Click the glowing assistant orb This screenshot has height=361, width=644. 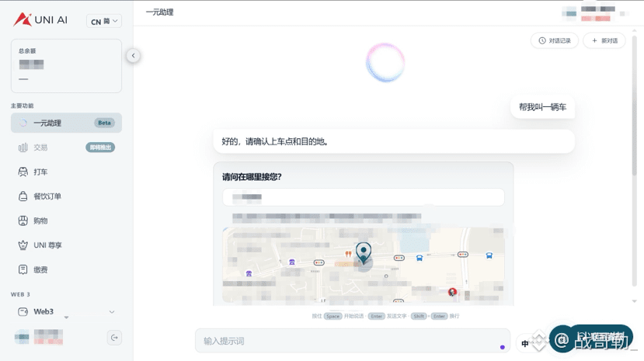pos(385,63)
